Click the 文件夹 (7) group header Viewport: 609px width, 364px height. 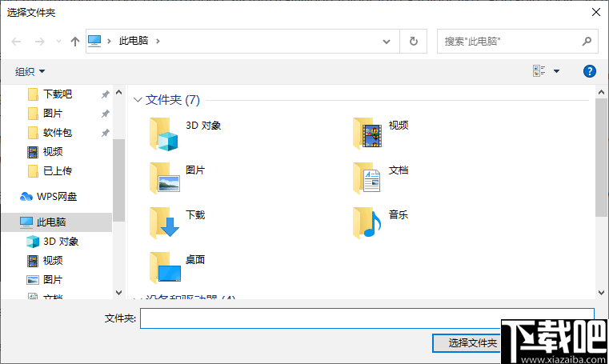tap(172, 100)
